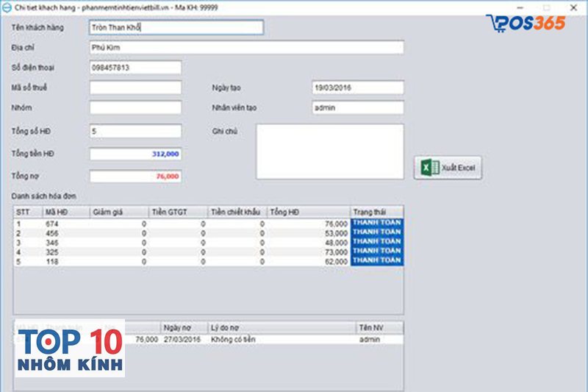
Task: Click the Tổng nợ debt amount field
Action: coord(135,177)
